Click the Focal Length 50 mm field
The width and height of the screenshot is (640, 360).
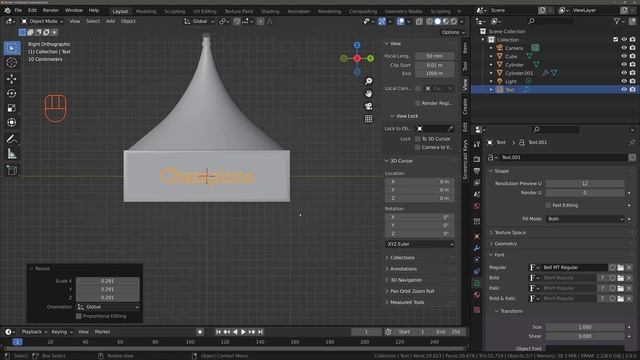coord(435,56)
